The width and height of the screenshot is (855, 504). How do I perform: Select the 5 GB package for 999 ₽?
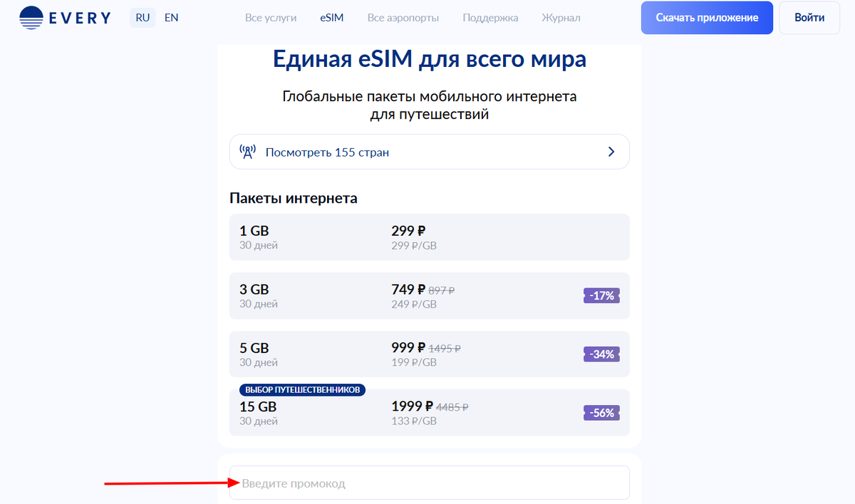coord(430,354)
